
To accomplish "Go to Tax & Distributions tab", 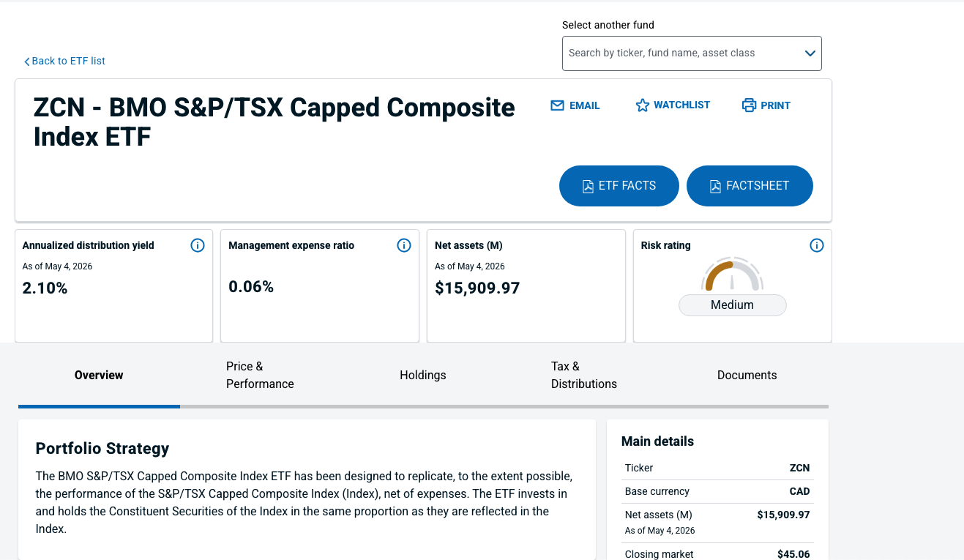I will coord(584,375).
